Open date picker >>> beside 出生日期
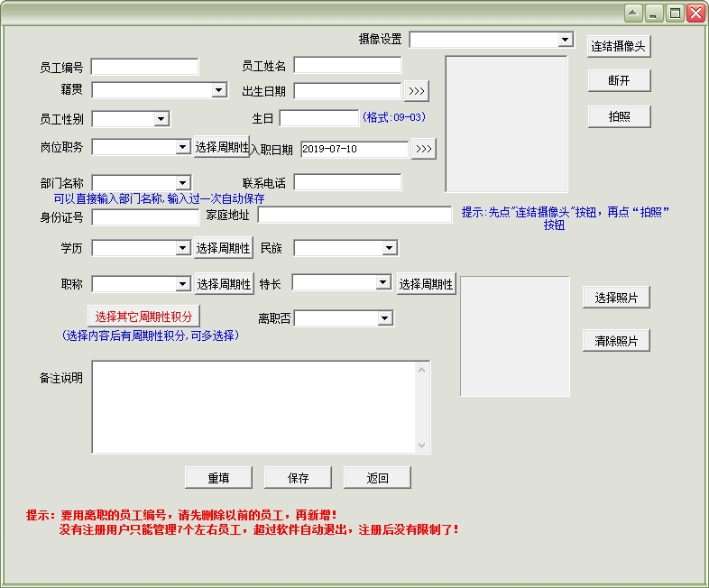 click(417, 91)
